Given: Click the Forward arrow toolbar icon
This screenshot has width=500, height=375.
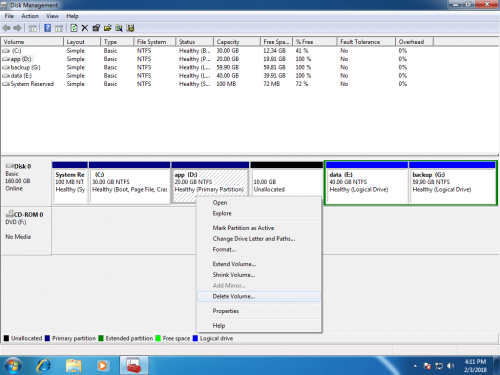Looking at the screenshot, I should tap(18, 28).
